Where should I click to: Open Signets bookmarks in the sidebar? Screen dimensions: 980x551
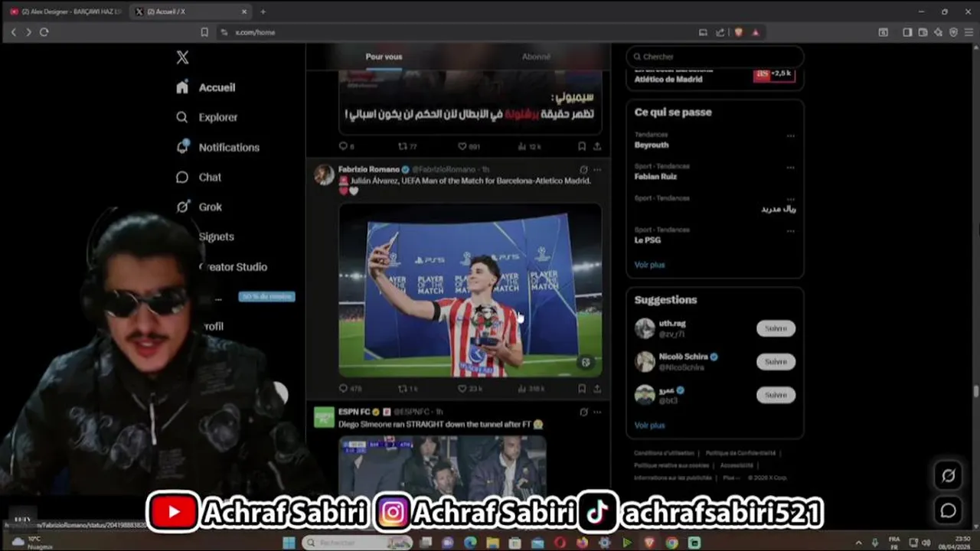(216, 236)
